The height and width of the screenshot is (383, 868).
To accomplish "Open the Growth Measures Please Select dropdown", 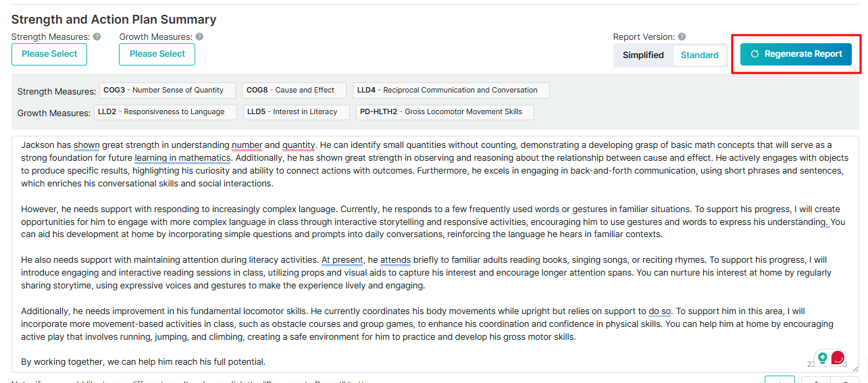I will click(157, 54).
